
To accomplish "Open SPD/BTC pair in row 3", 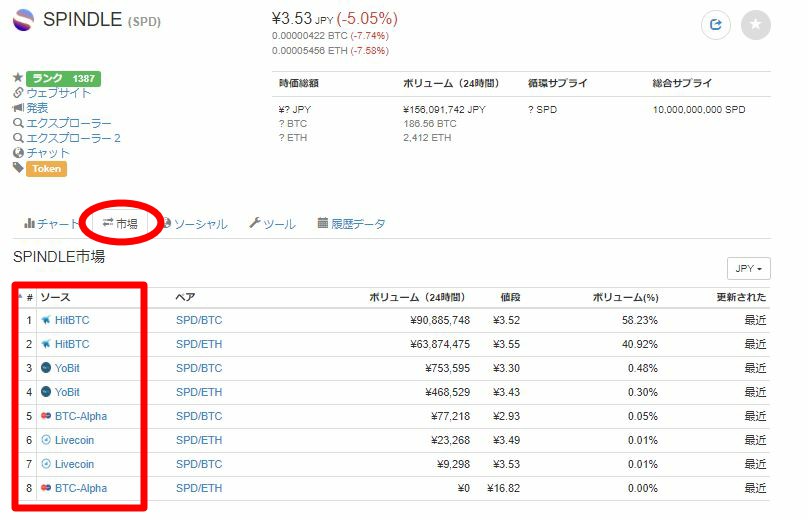I will pos(199,368).
